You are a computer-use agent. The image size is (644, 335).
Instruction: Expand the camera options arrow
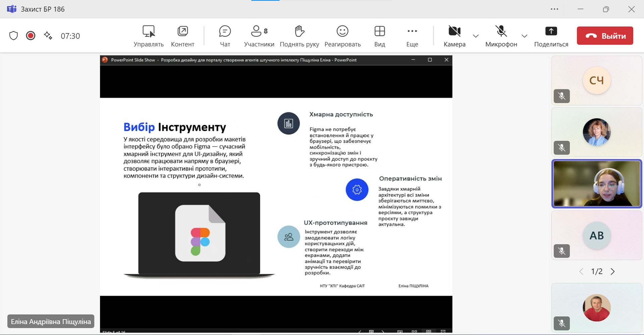[476, 36]
